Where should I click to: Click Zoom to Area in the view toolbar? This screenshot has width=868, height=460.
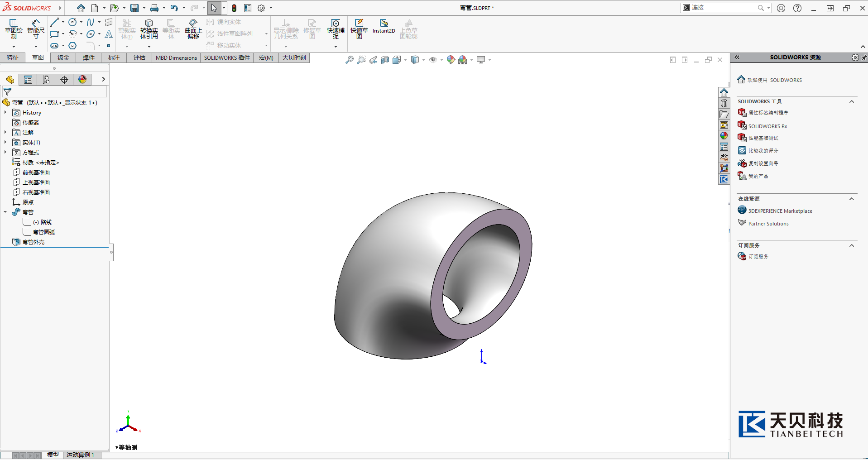pos(361,60)
